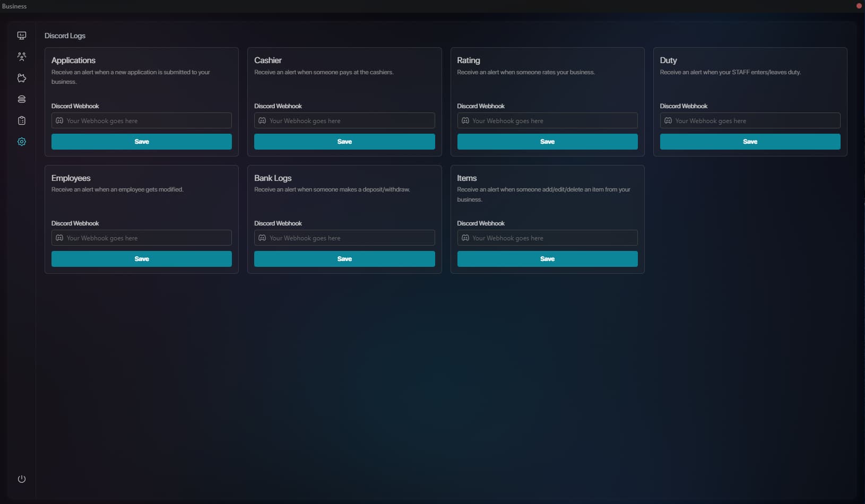Screen dimensions: 865x504
Task: Save the Duty webhook
Action: click(750, 142)
